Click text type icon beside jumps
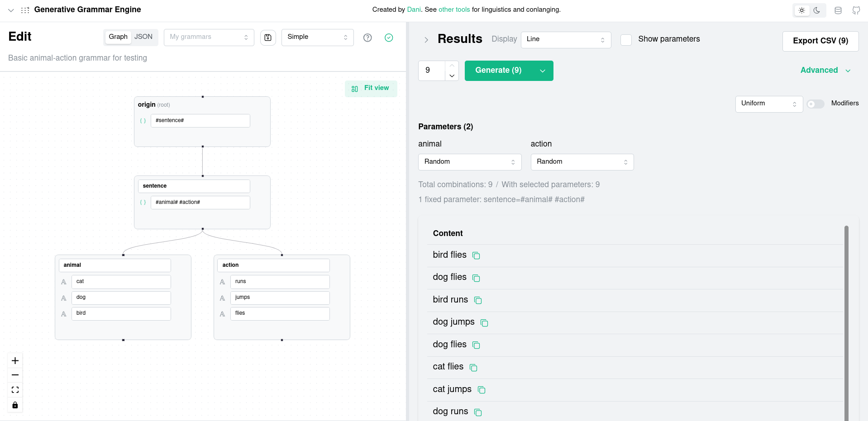Image resolution: width=868 pixels, height=421 pixels. point(223,298)
